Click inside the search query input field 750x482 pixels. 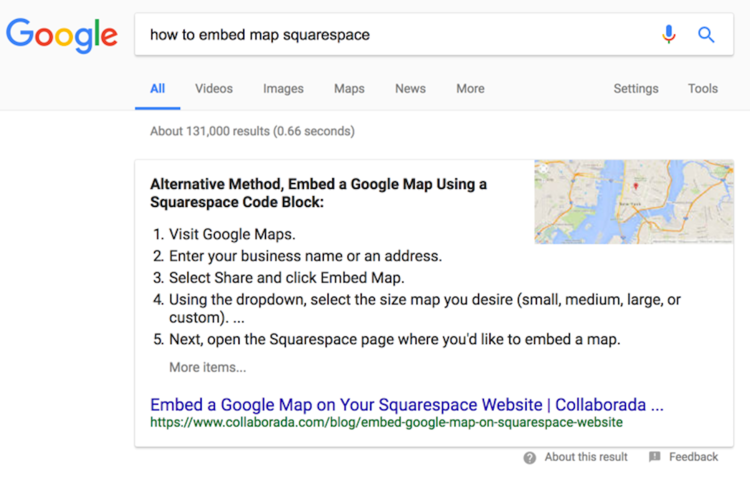(397, 34)
